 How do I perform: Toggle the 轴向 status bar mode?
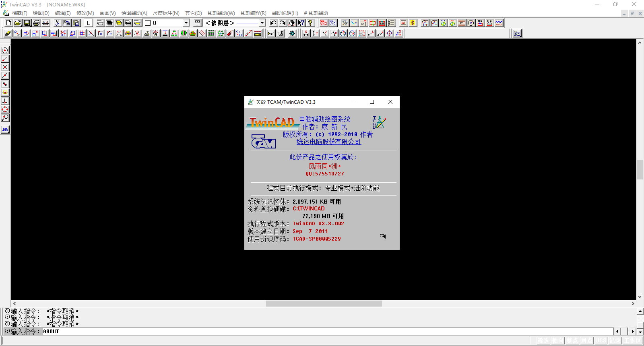557,341
